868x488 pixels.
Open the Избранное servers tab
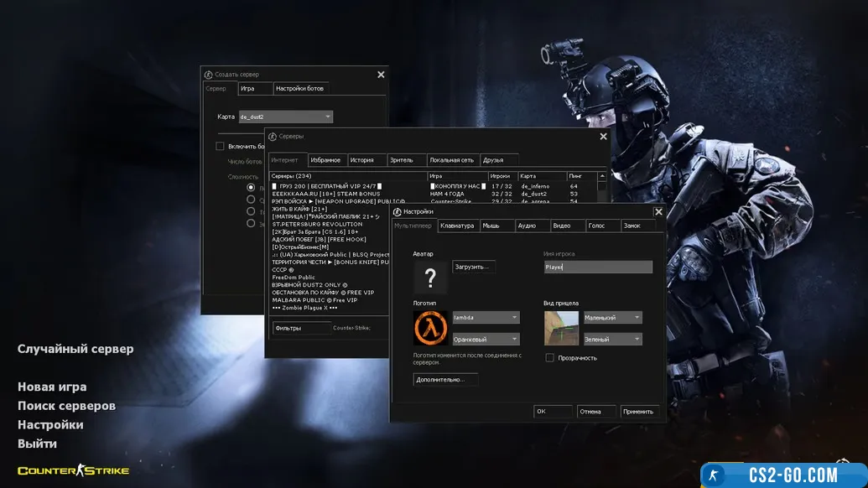point(325,160)
